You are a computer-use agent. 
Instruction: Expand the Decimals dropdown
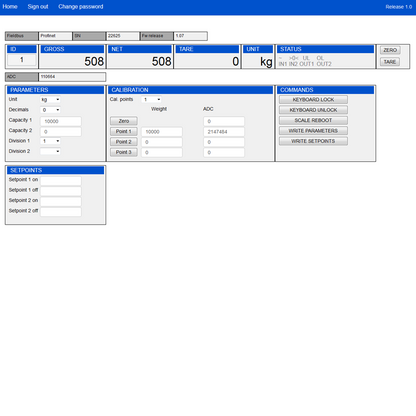pyautogui.click(x=50, y=110)
